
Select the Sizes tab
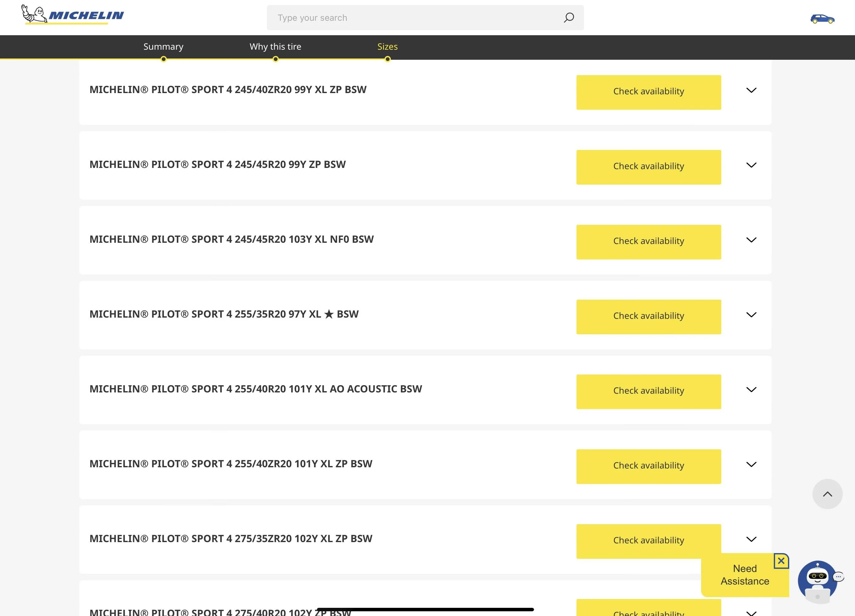[388, 47]
